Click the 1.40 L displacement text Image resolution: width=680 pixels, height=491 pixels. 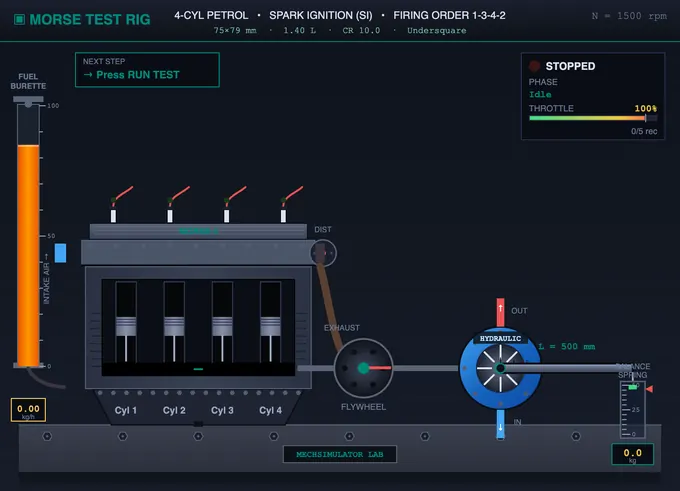tap(300, 30)
